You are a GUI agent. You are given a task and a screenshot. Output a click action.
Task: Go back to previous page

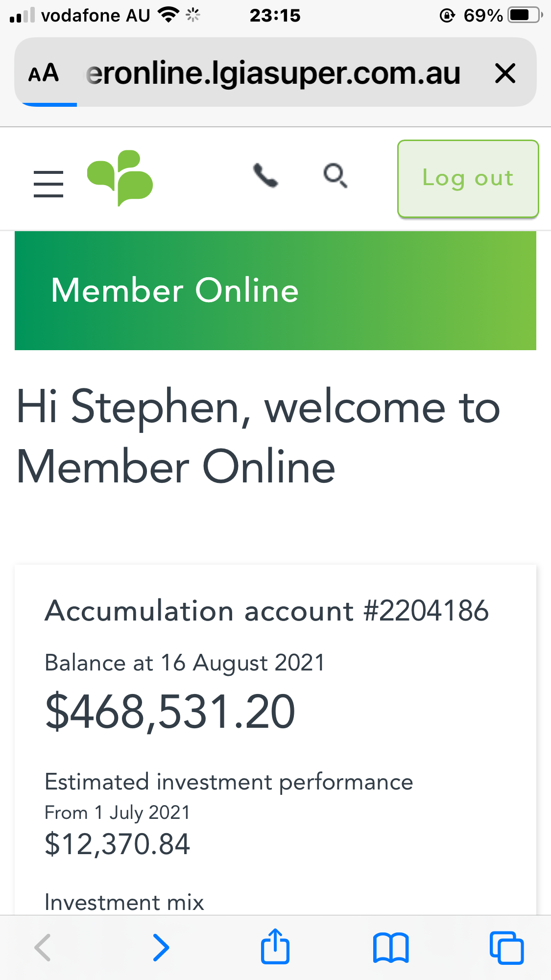coord(43,948)
